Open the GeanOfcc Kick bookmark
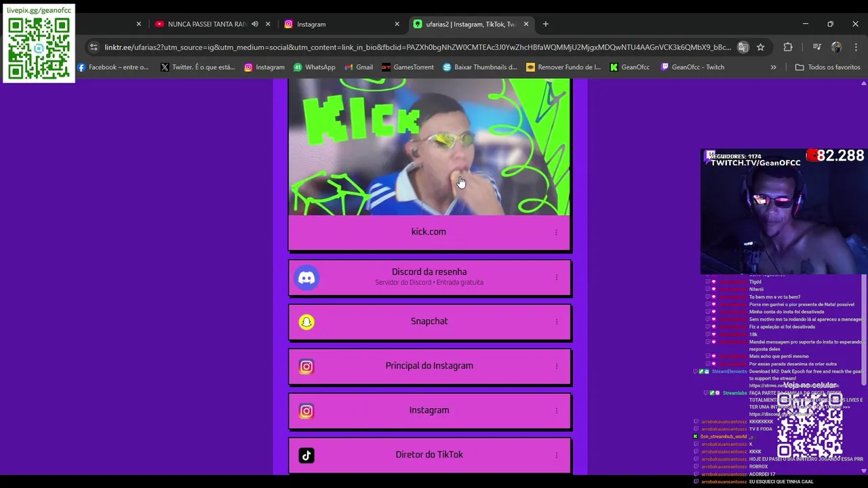Image resolution: width=868 pixels, height=488 pixels. pyautogui.click(x=630, y=67)
